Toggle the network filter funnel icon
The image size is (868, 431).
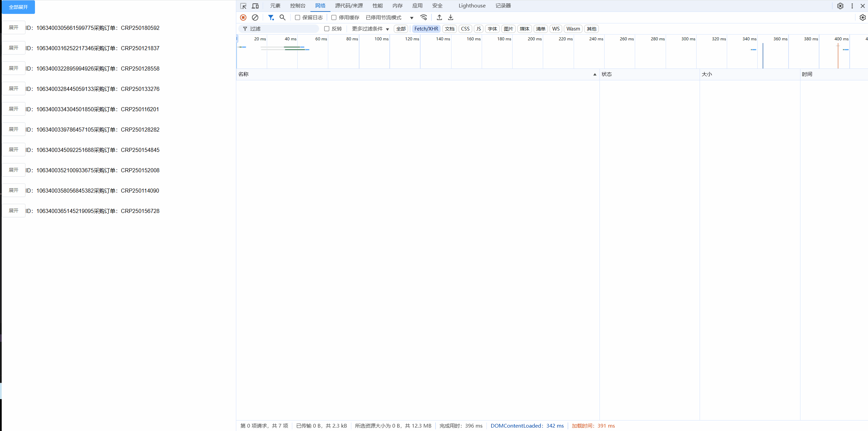pos(271,17)
